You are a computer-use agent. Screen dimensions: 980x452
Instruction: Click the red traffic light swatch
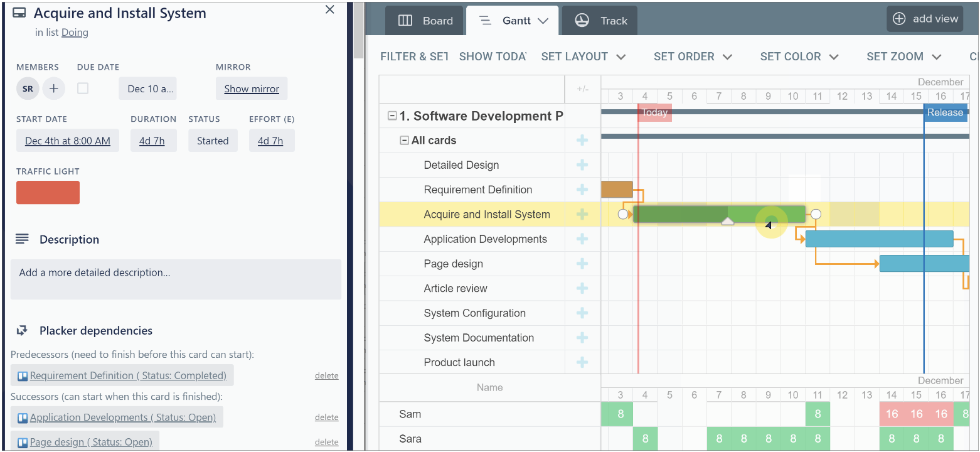tap(48, 193)
